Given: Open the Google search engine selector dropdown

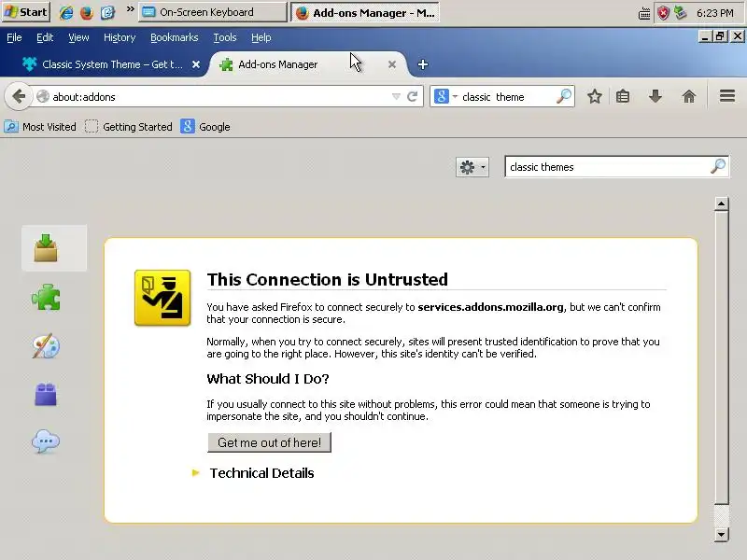Looking at the screenshot, I should tap(445, 97).
